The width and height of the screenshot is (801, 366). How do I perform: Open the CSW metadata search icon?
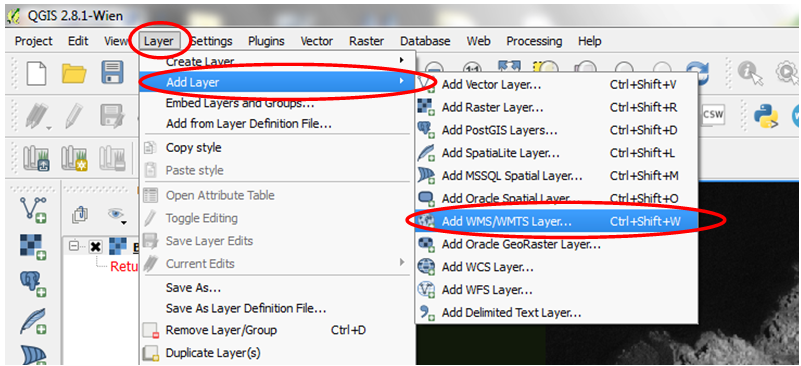click(x=714, y=115)
